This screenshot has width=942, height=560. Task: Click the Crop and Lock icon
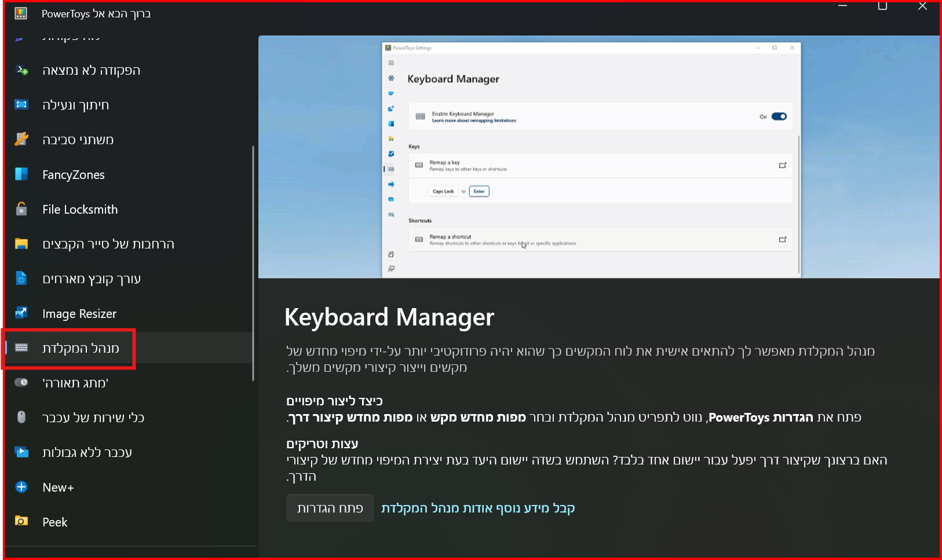coord(21,105)
